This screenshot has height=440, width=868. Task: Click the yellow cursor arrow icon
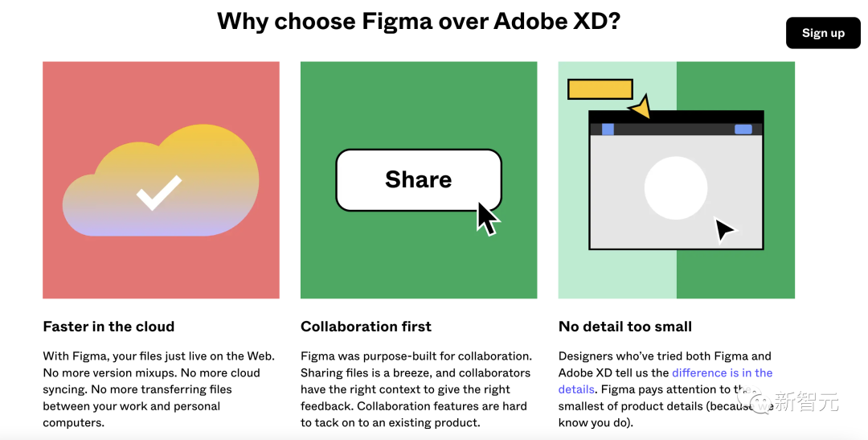click(x=641, y=108)
